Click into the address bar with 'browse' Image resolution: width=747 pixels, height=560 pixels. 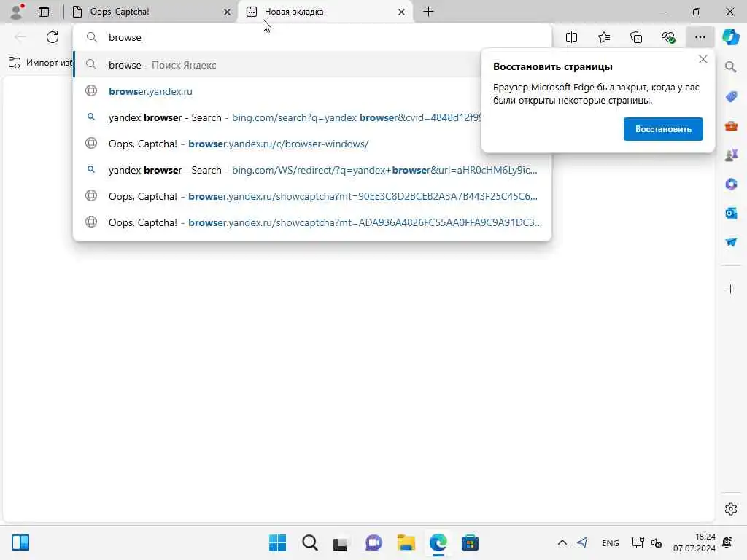pos(312,37)
